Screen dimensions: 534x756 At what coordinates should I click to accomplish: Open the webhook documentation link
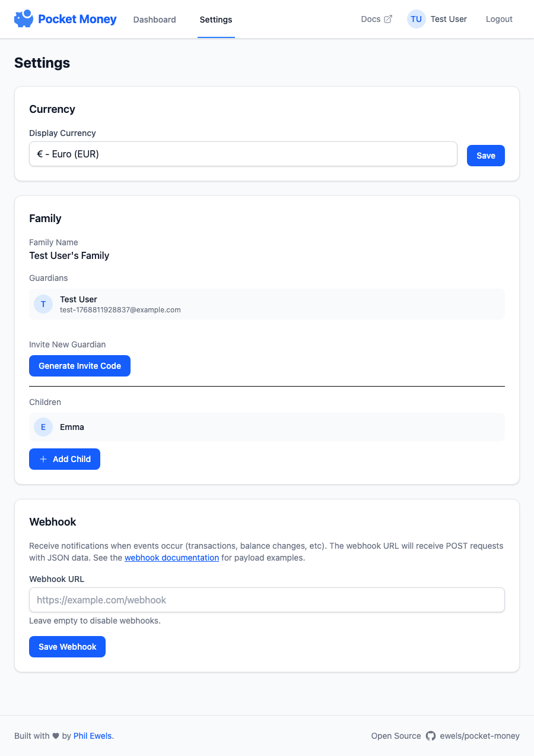coord(171,558)
